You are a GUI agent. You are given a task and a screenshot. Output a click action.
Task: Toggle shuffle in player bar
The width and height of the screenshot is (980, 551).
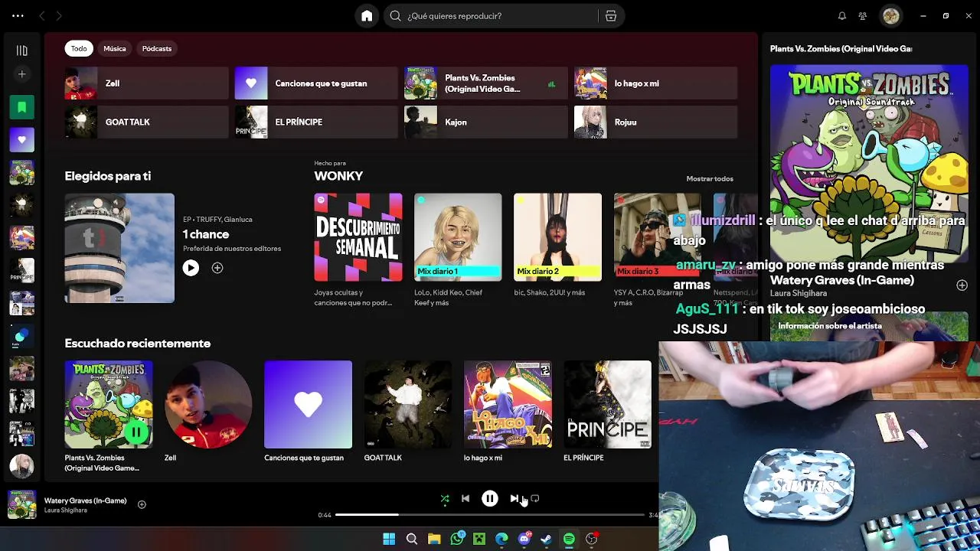[445, 498]
